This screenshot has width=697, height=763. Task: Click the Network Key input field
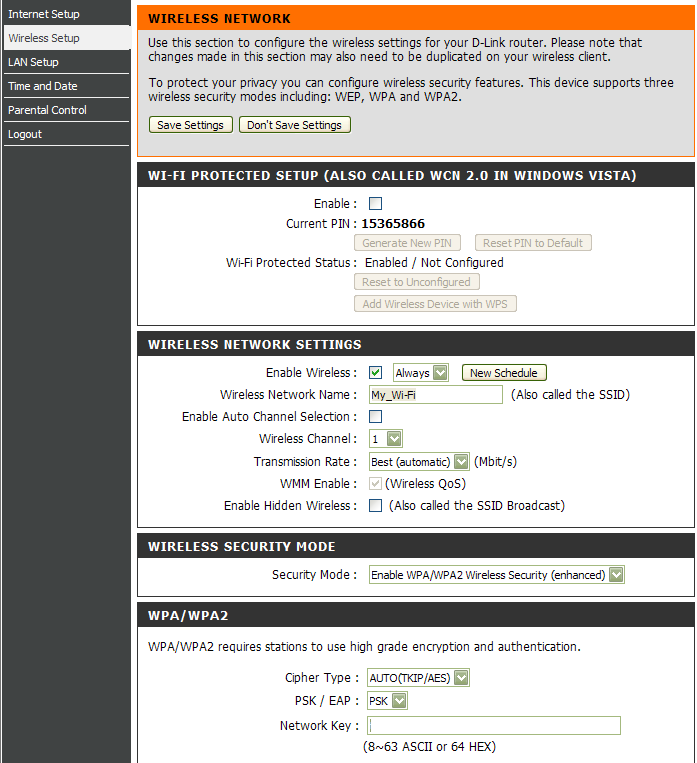coord(494,726)
